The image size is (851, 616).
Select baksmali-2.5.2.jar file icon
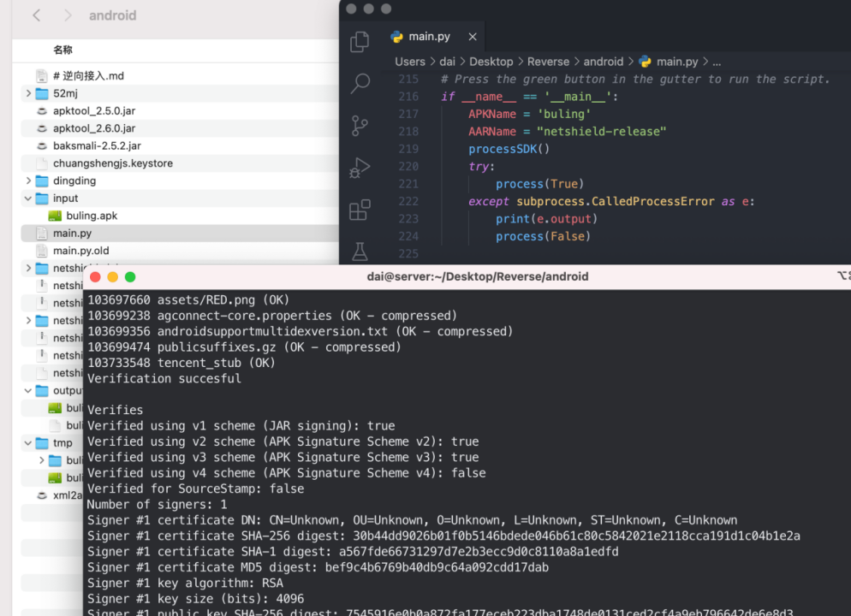click(x=42, y=145)
